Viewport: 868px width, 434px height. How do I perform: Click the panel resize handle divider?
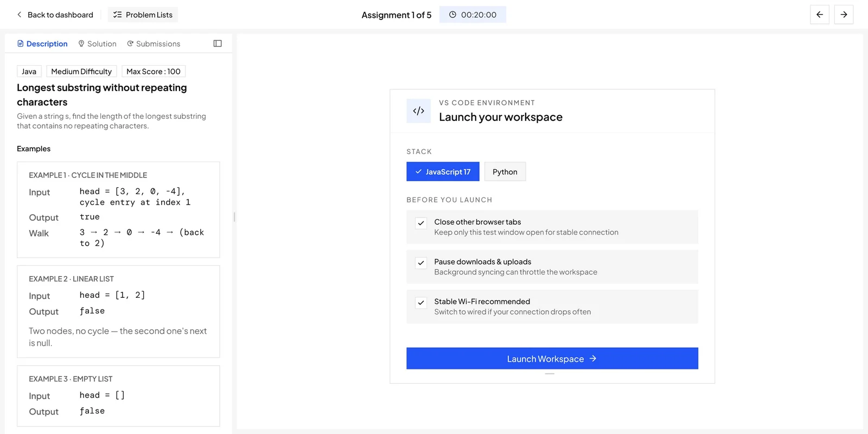pos(234,217)
